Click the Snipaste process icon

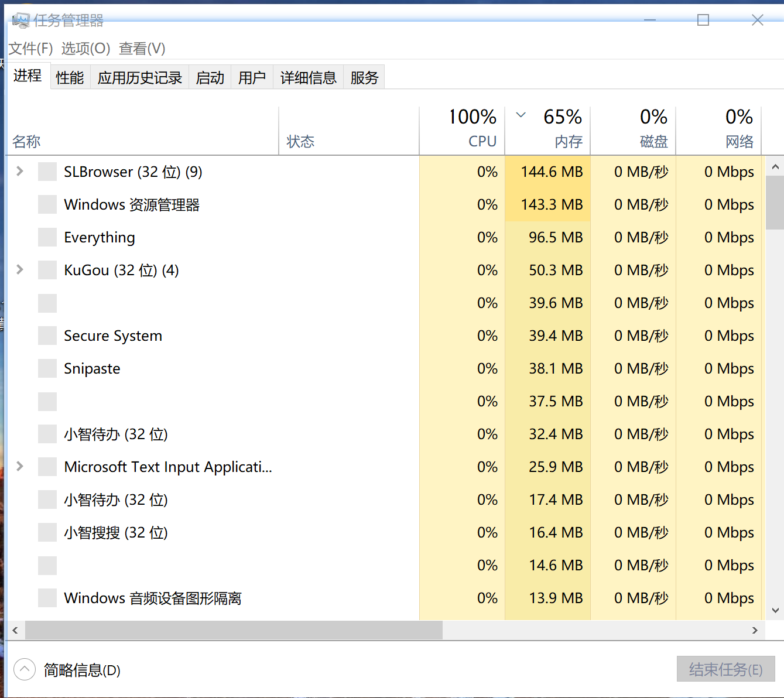click(47, 368)
